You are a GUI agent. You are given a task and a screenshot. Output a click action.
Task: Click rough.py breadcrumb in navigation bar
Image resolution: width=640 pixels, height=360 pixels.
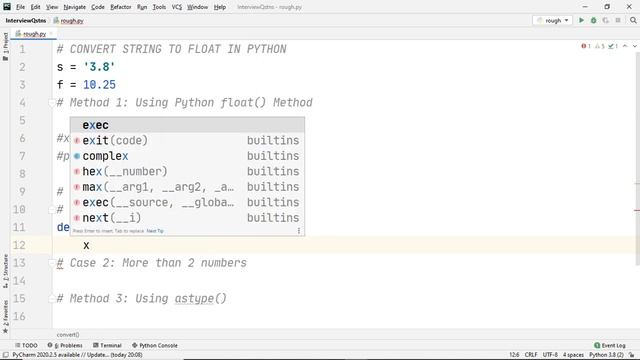pos(68,20)
